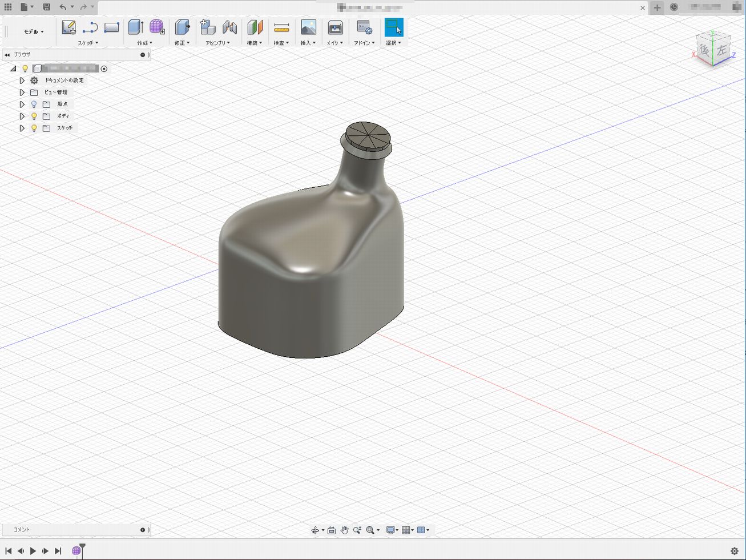Hide the ボディ folder via light bulb
The width and height of the screenshot is (746, 560).
click(34, 116)
